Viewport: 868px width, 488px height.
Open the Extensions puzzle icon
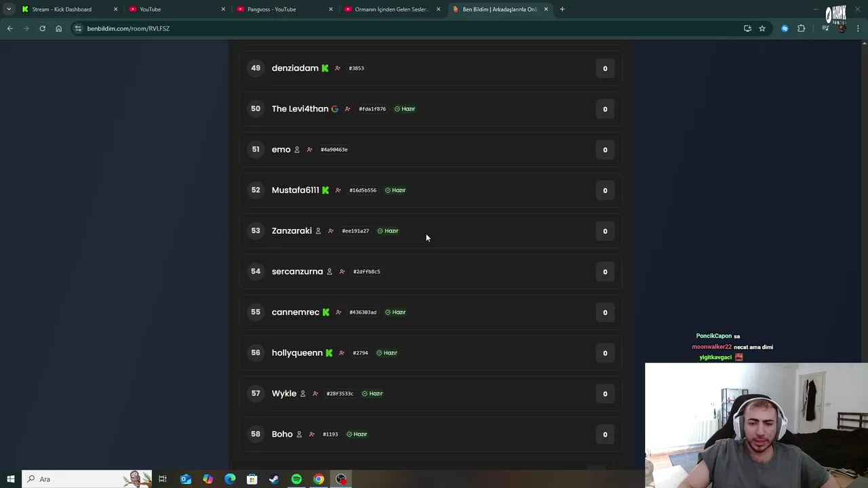[x=801, y=28]
